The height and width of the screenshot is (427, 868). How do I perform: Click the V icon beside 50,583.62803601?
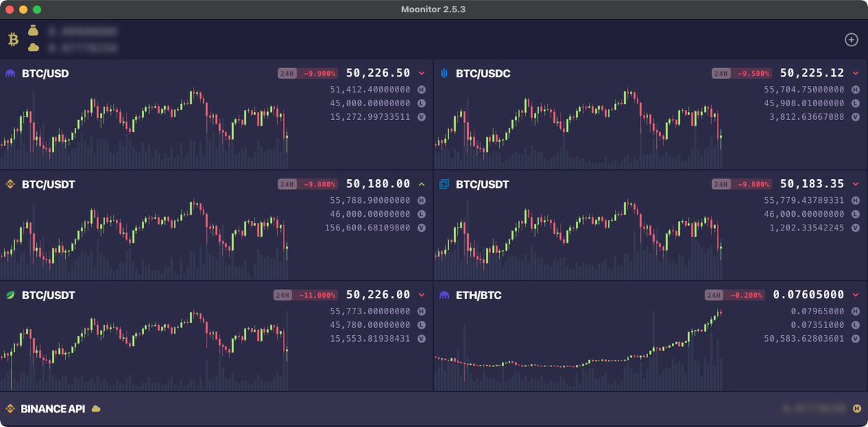coord(856,339)
